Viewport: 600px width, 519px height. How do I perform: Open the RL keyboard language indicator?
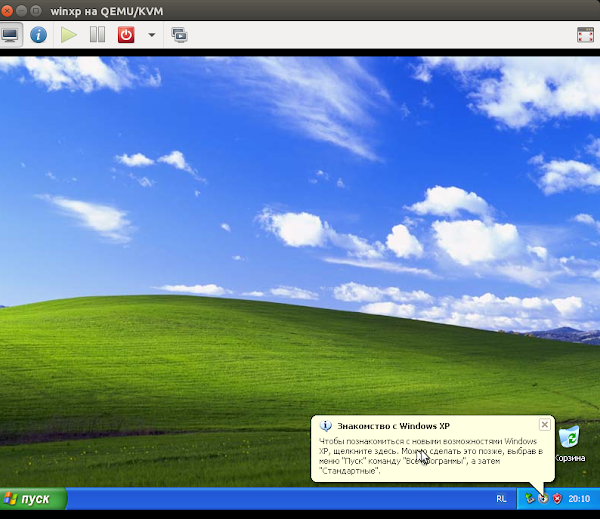point(501,499)
